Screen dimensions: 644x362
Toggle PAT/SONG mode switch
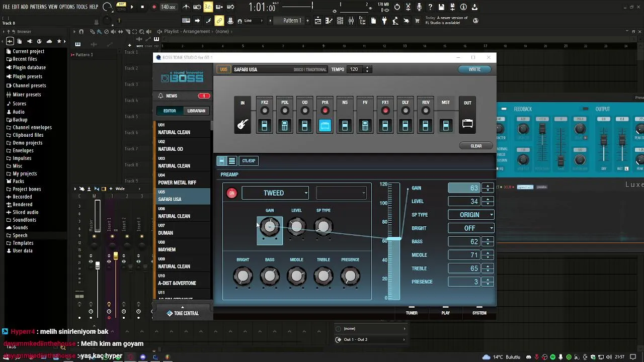coord(121,7)
